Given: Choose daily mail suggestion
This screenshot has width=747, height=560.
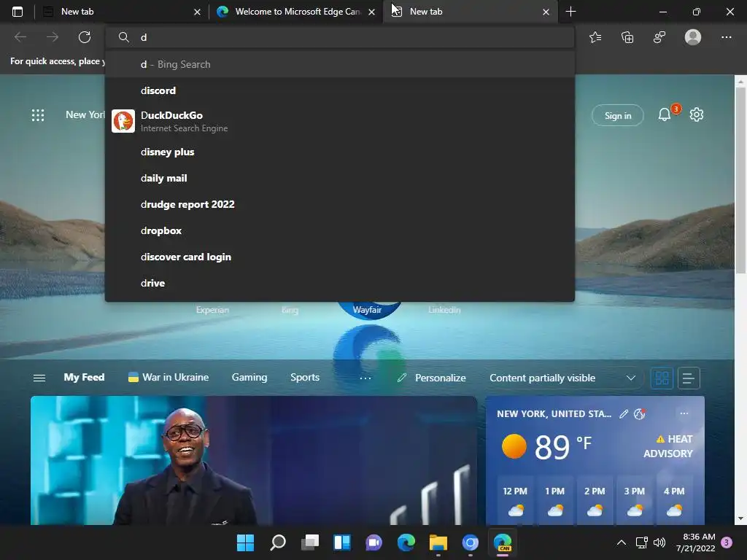Looking at the screenshot, I should 340,178.
